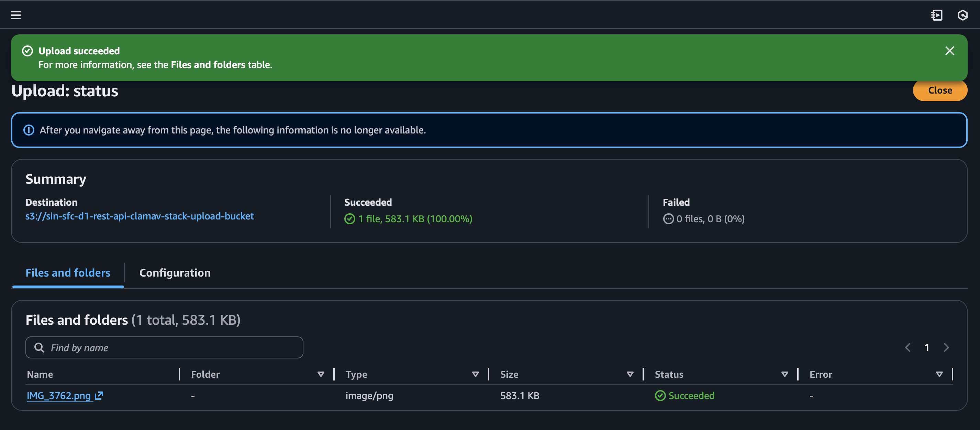Click '0 files, 0 B (0%)' text
This screenshot has width=980, height=430.
710,219
